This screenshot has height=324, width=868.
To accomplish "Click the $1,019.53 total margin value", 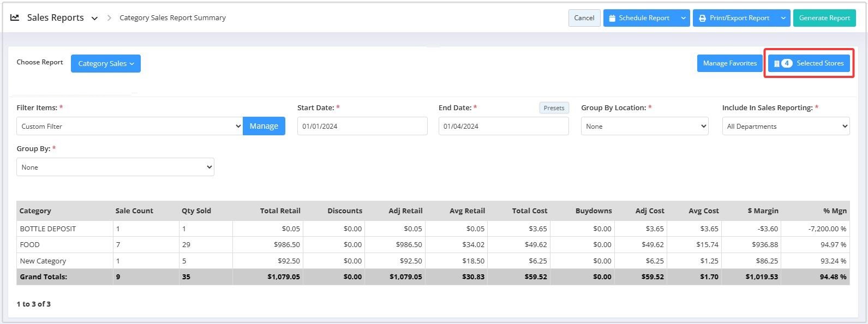I will [x=762, y=277].
